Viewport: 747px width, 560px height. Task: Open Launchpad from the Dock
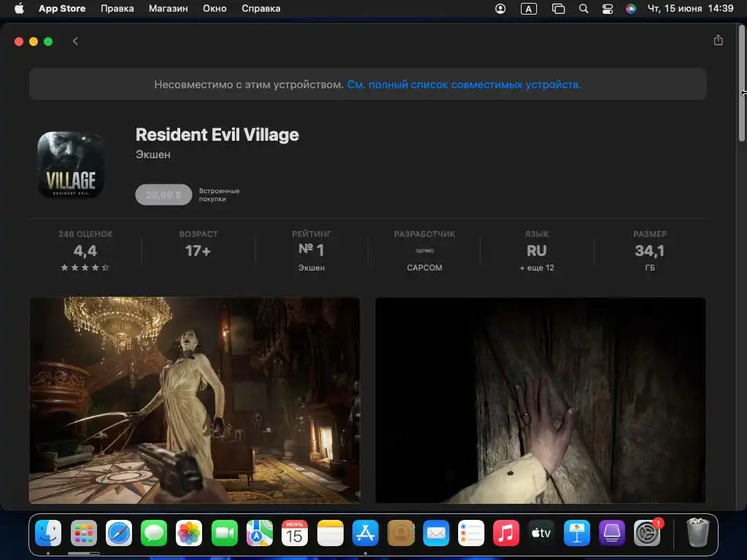pos(83,533)
